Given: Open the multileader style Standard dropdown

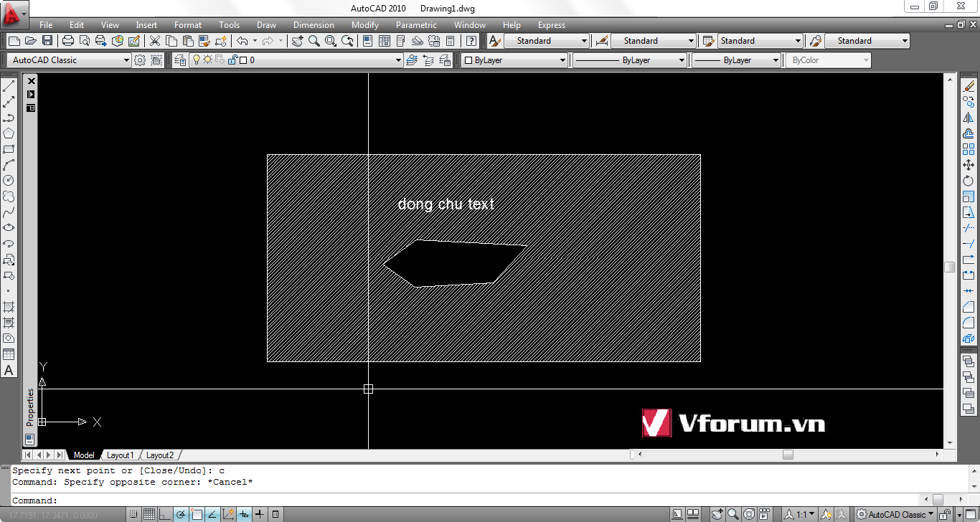Looking at the screenshot, I should point(867,41).
